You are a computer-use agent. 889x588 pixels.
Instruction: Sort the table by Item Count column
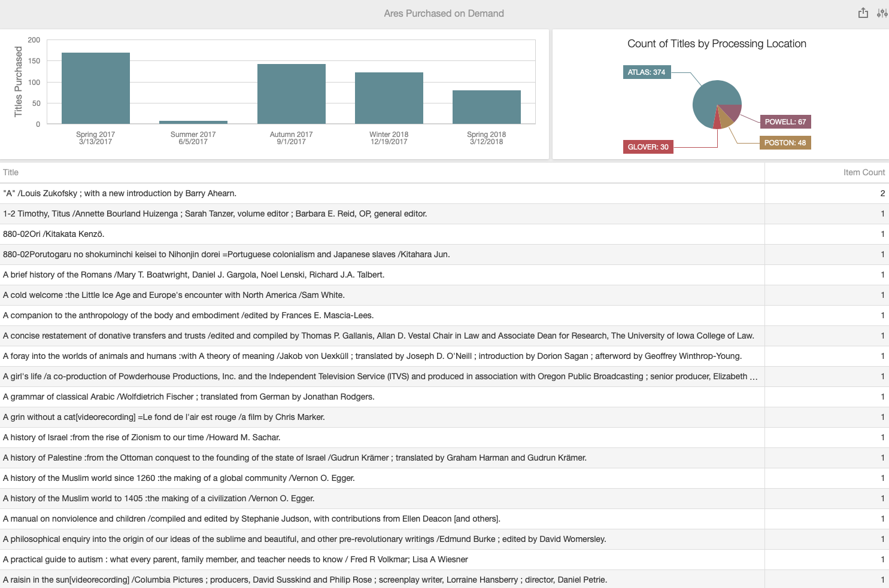coord(864,172)
